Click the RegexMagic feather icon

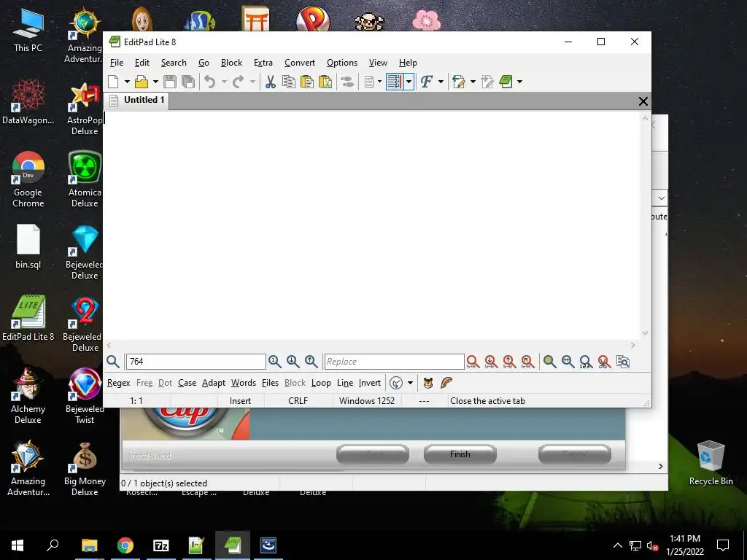point(446,383)
